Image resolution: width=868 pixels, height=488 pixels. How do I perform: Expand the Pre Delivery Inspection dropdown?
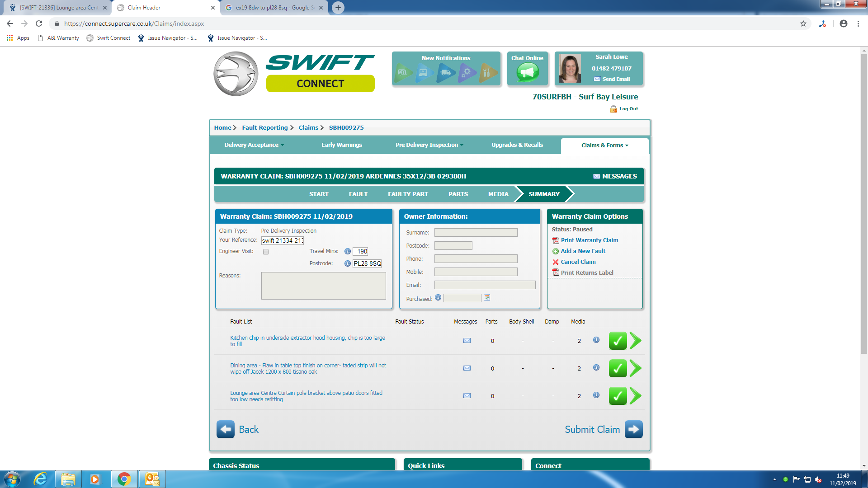pyautogui.click(x=429, y=145)
